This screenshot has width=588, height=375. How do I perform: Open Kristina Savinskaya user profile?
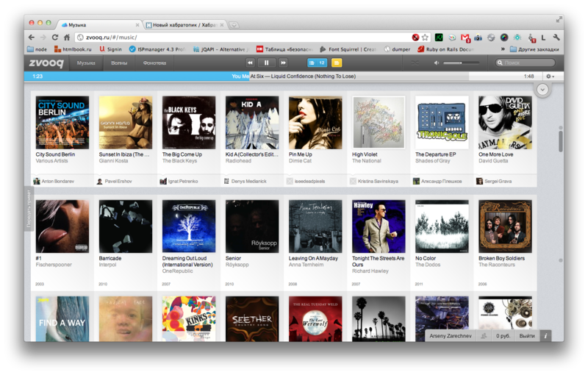[x=374, y=181]
